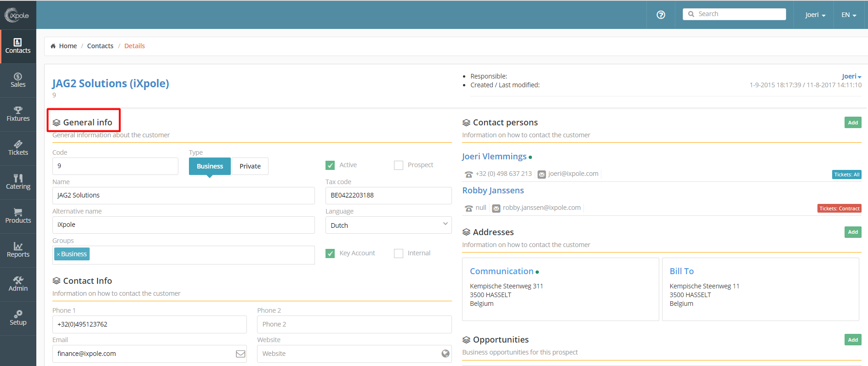Click the Tickets: Contract badge

839,208
